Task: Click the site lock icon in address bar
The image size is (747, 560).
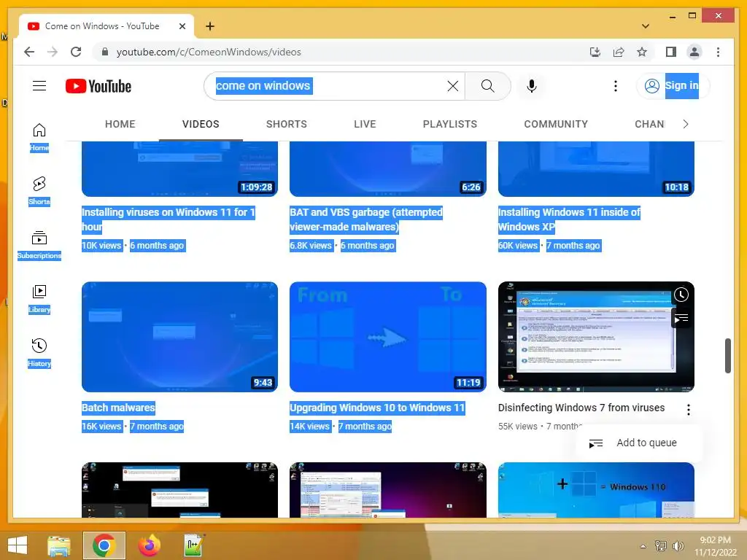Action: click(x=105, y=52)
